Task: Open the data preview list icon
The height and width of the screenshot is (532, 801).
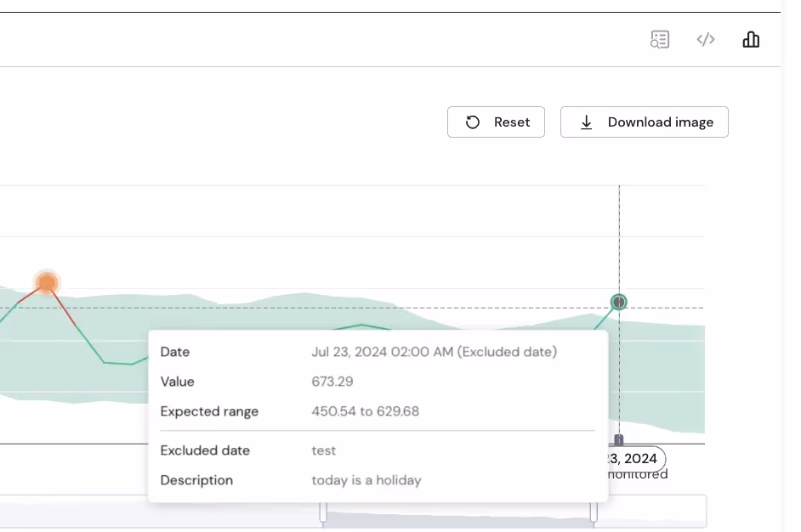Action: pos(660,39)
